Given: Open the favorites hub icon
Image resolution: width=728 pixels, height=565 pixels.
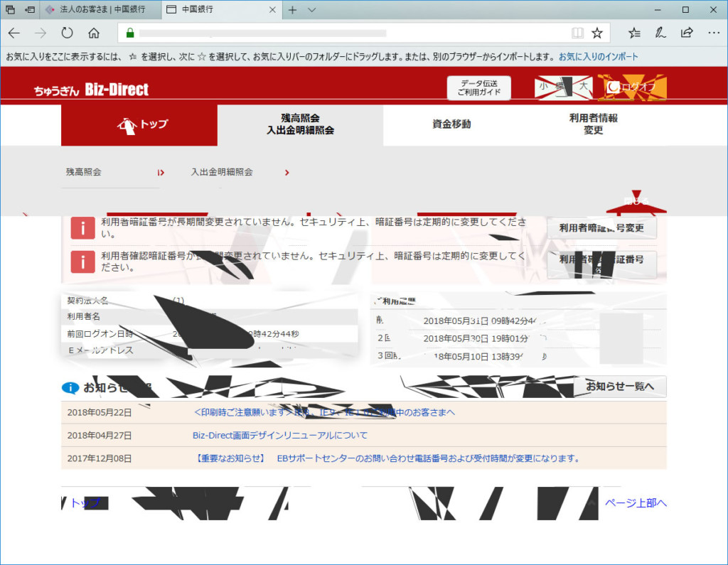Looking at the screenshot, I should 634,33.
